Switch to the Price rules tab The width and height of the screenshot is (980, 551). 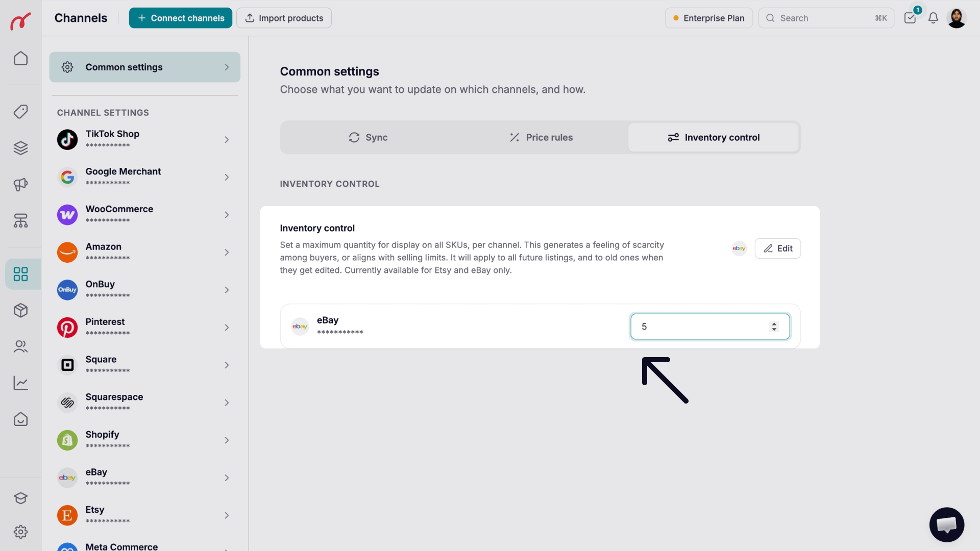(541, 137)
